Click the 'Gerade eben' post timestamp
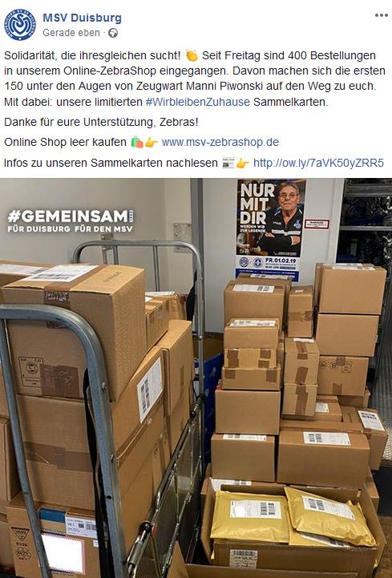Image resolution: width=392 pixels, height=578 pixels. [71, 33]
